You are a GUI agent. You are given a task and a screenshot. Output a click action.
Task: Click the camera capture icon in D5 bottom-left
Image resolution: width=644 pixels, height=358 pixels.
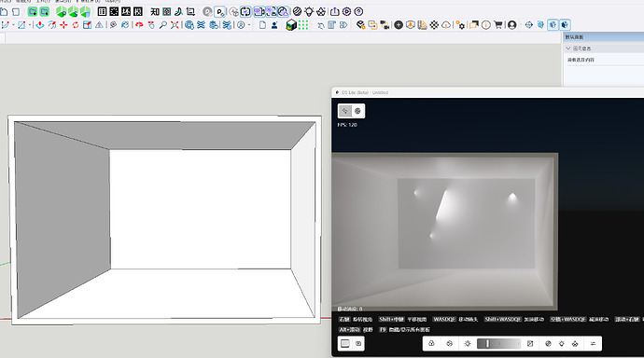[358, 344]
